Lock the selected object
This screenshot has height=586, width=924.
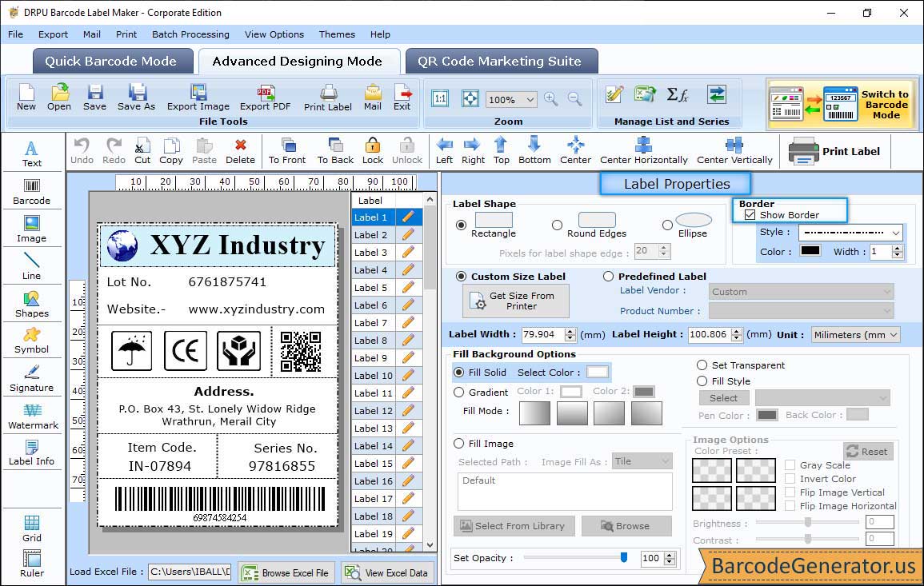point(373,151)
